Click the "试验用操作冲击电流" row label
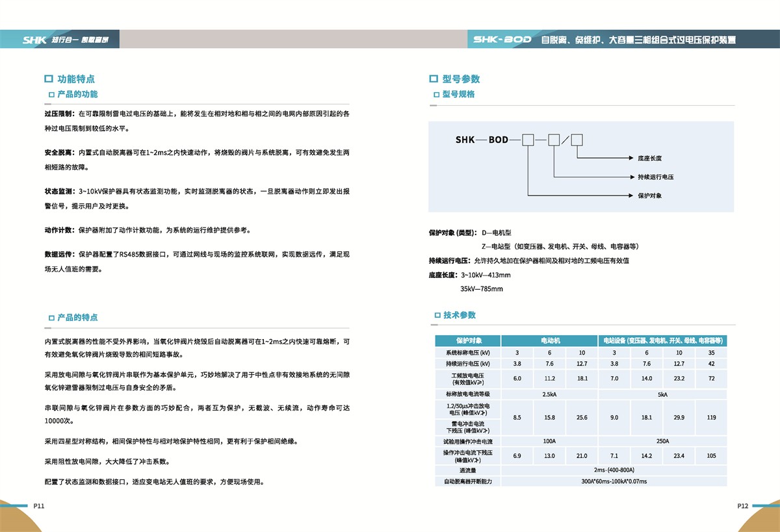This screenshot has width=780, height=532. (x=468, y=441)
